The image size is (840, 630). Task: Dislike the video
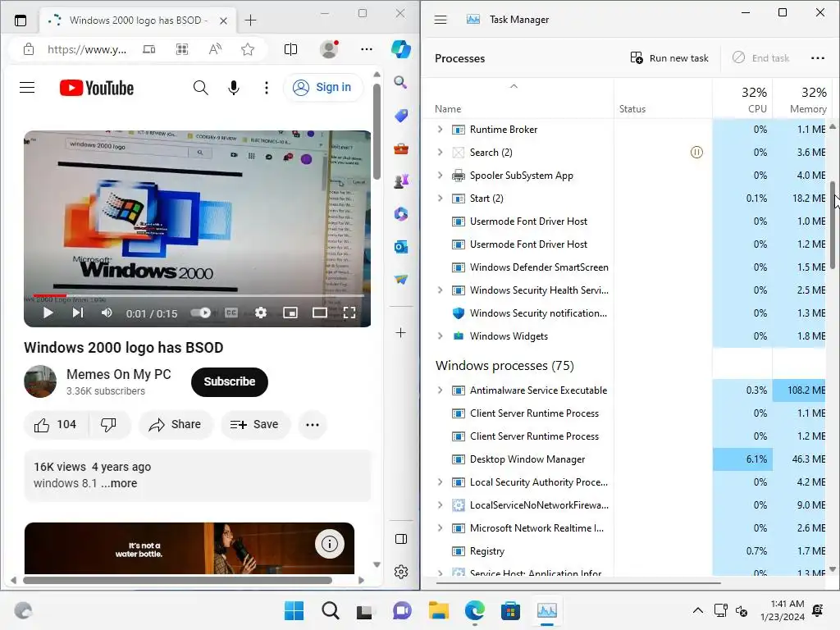click(109, 425)
